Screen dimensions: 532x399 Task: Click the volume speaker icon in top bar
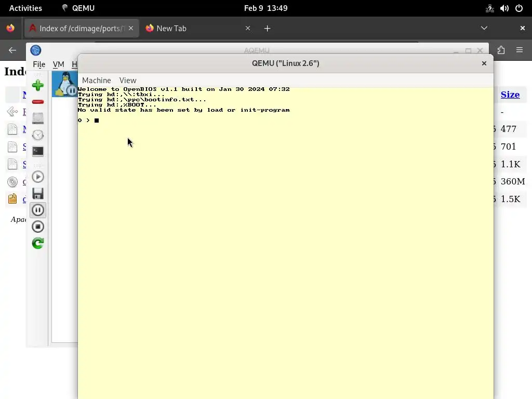pos(504,8)
